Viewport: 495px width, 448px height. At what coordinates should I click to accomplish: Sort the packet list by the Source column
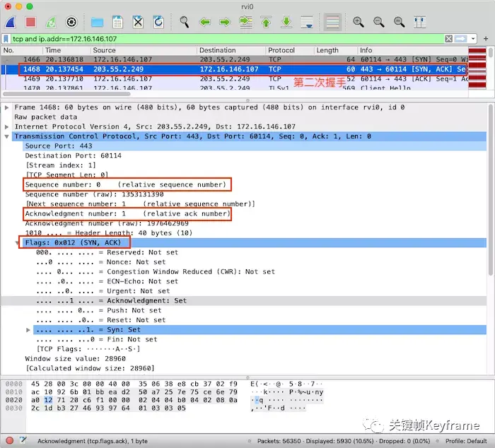tap(144, 50)
